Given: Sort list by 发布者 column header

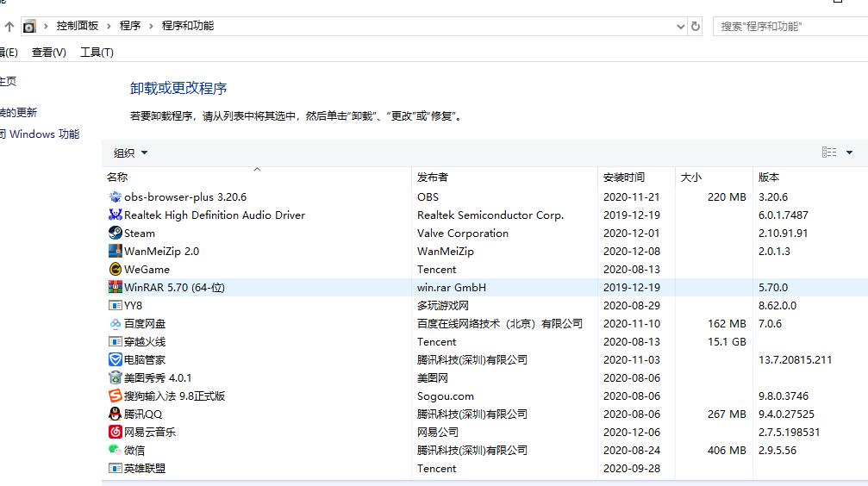Looking at the screenshot, I should pyautogui.click(x=433, y=177).
